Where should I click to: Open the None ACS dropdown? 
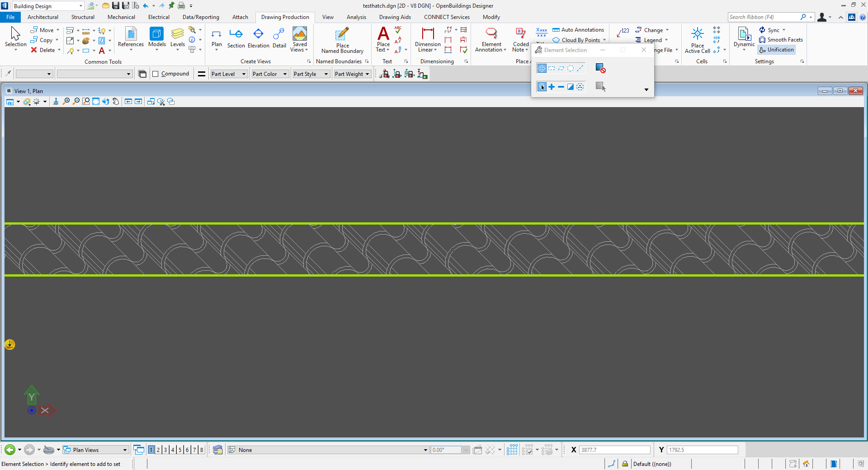pos(328,450)
